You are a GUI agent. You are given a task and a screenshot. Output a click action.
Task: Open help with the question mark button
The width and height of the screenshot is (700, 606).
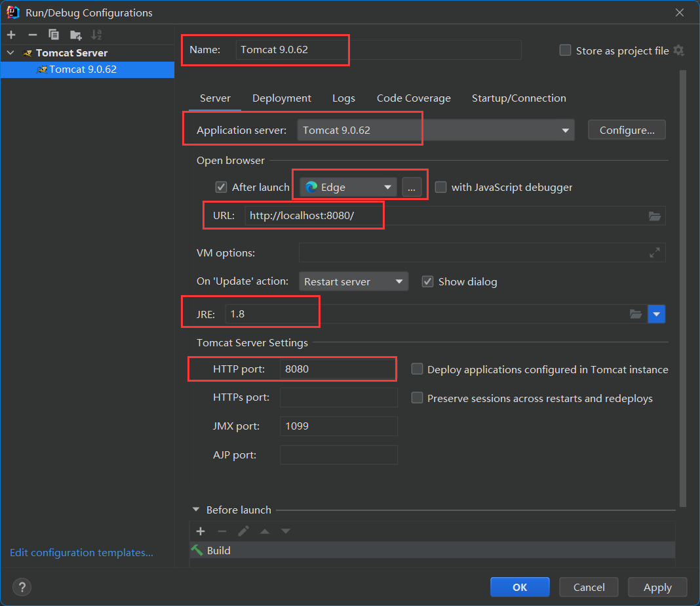(22, 587)
